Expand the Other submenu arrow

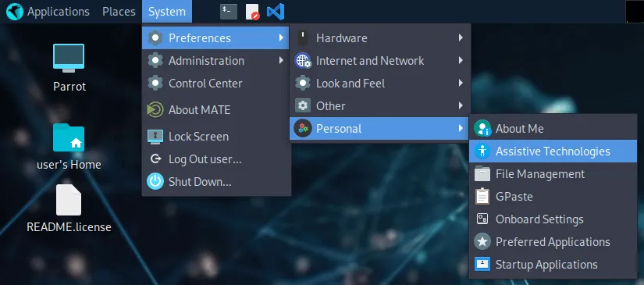(461, 106)
